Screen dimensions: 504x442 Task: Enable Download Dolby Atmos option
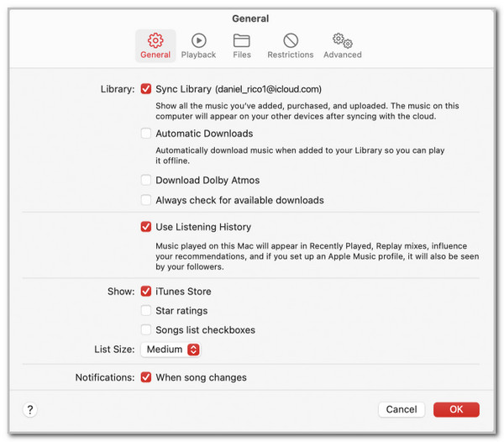[146, 181]
